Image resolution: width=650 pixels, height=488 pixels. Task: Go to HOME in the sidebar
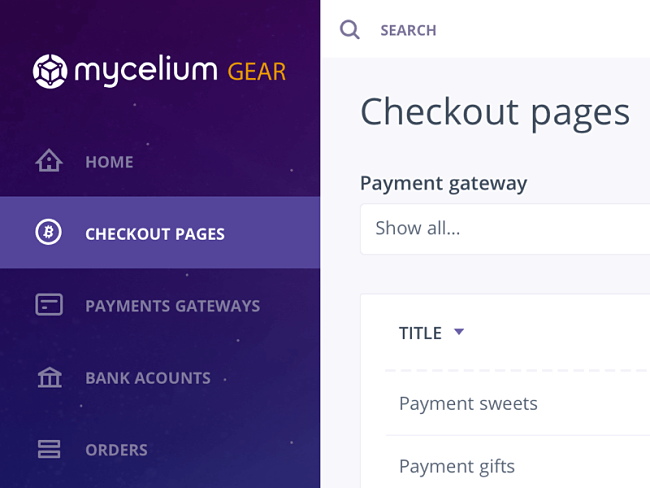(x=109, y=162)
